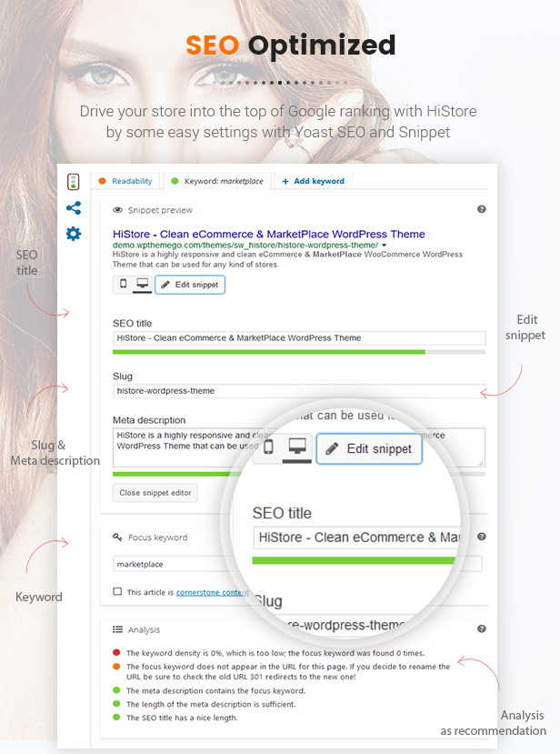Toggle the cornerstone content checkbox

[117, 591]
